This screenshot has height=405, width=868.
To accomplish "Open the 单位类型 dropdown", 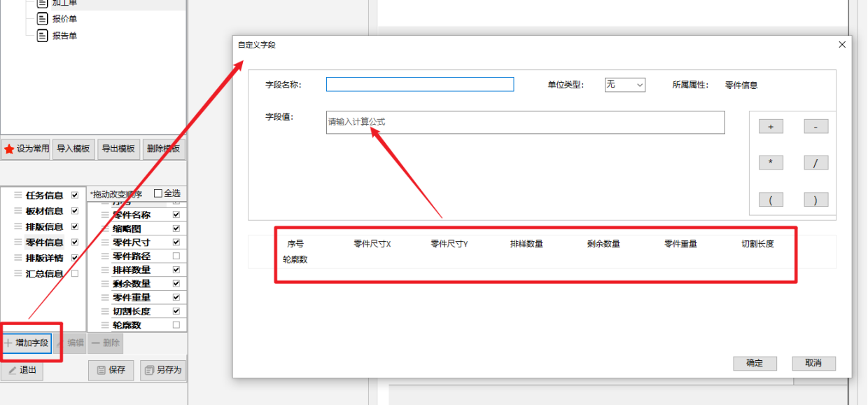I will tap(624, 85).
